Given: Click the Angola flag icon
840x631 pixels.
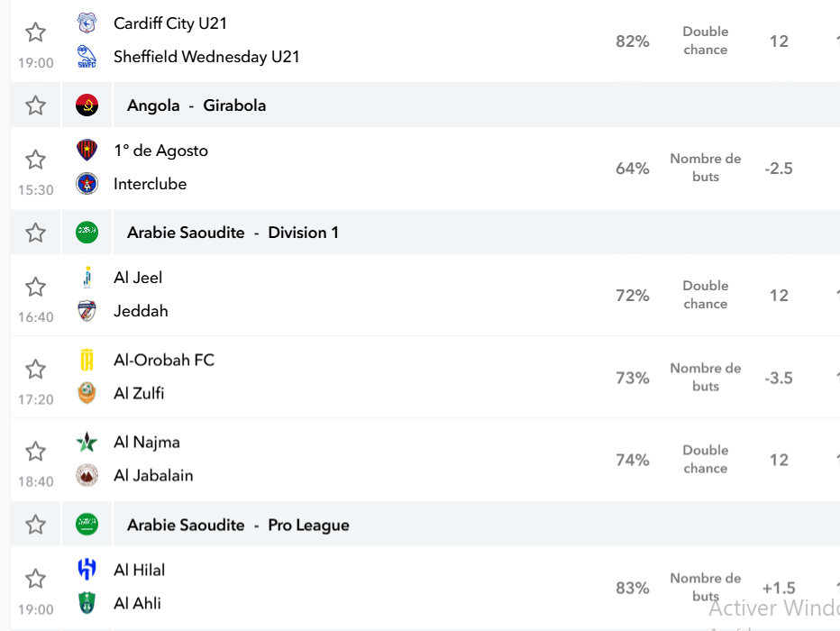Looking at the screenshot, I should [x=87, y=105].
